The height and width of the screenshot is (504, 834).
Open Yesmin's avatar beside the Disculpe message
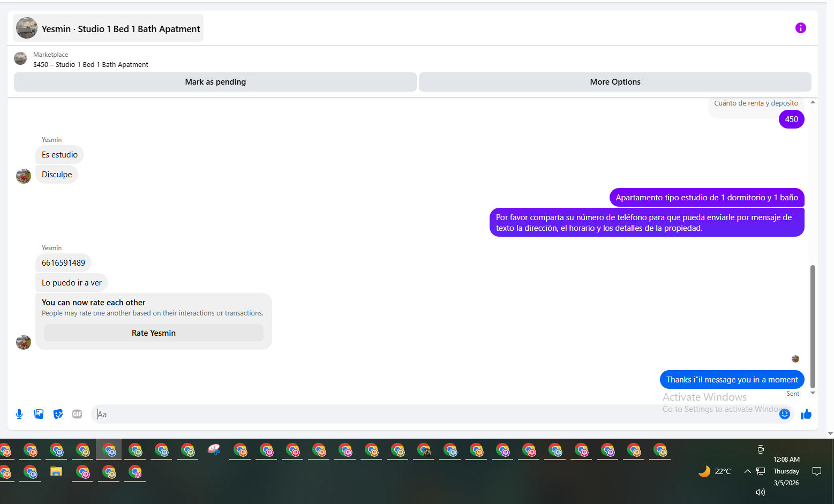[23, 176]
